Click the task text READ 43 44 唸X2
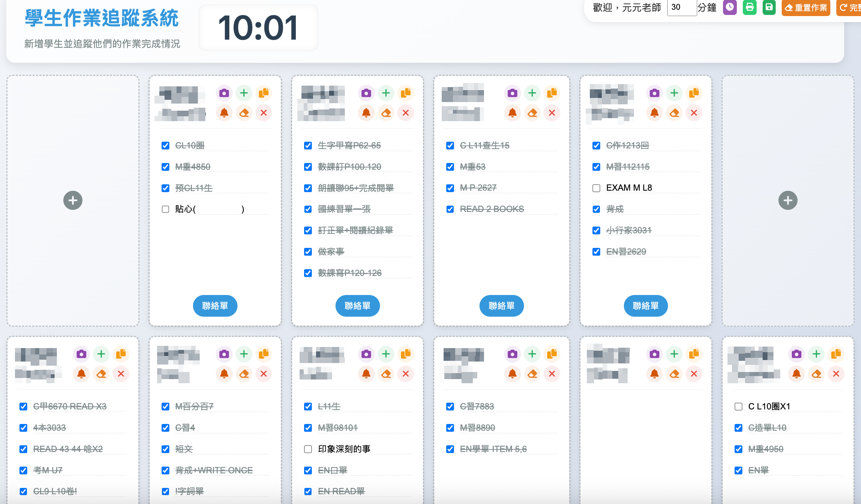This screenshot has height=504, width=861. [68, 449]
